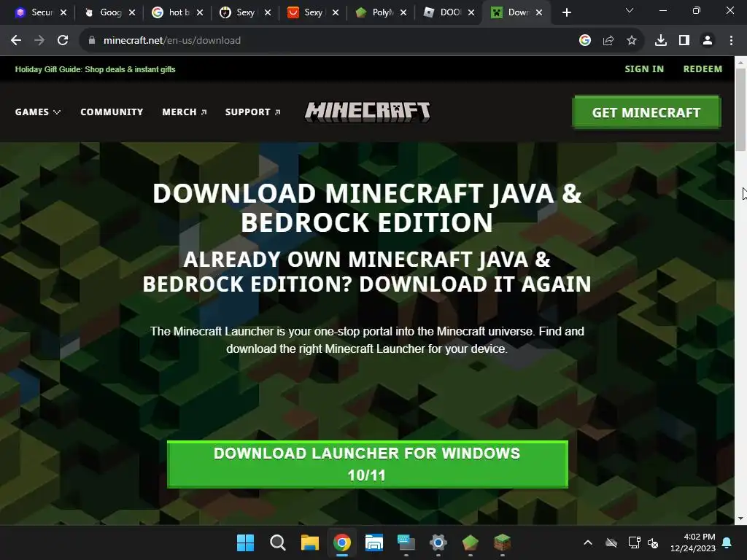Image resolution: width=747 pixels, height=560 pixels.
Task: Open clock and date panel
Action: (x=693, y=542)
